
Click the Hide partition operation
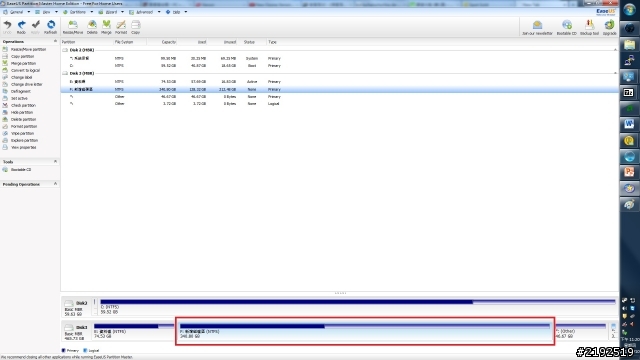coord(22,112)
